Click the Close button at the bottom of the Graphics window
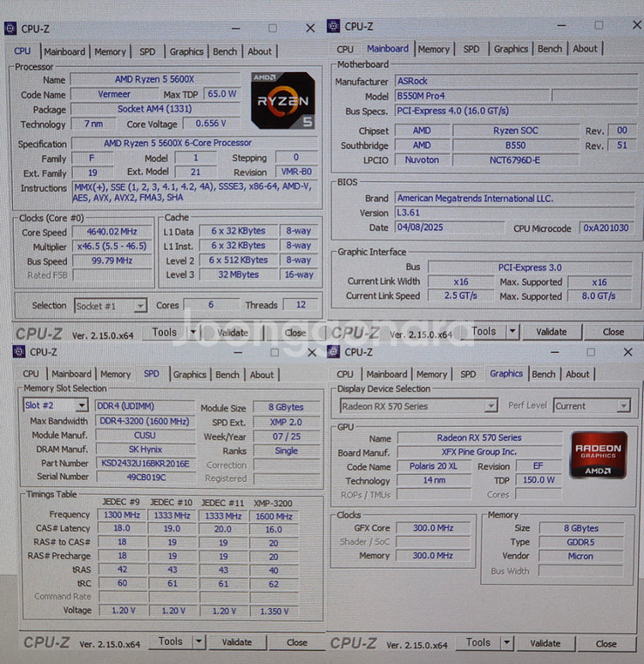Screen dimensions: 644x664 click(x=606, y=643)
